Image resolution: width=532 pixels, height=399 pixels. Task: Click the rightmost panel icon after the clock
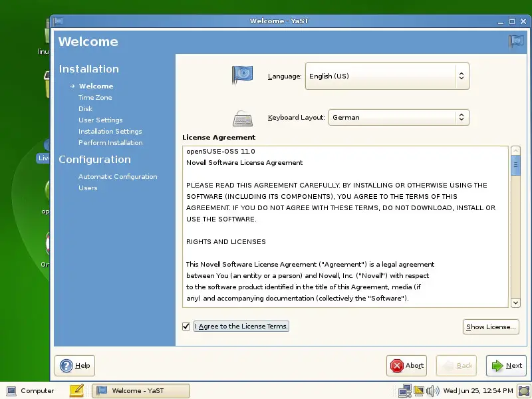[524, 391]
